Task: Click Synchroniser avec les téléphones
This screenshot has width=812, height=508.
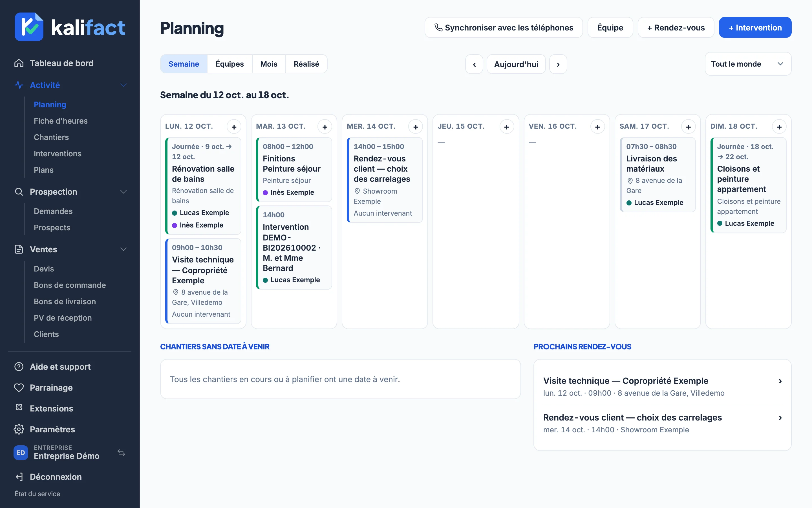Action: click(504, 28)
